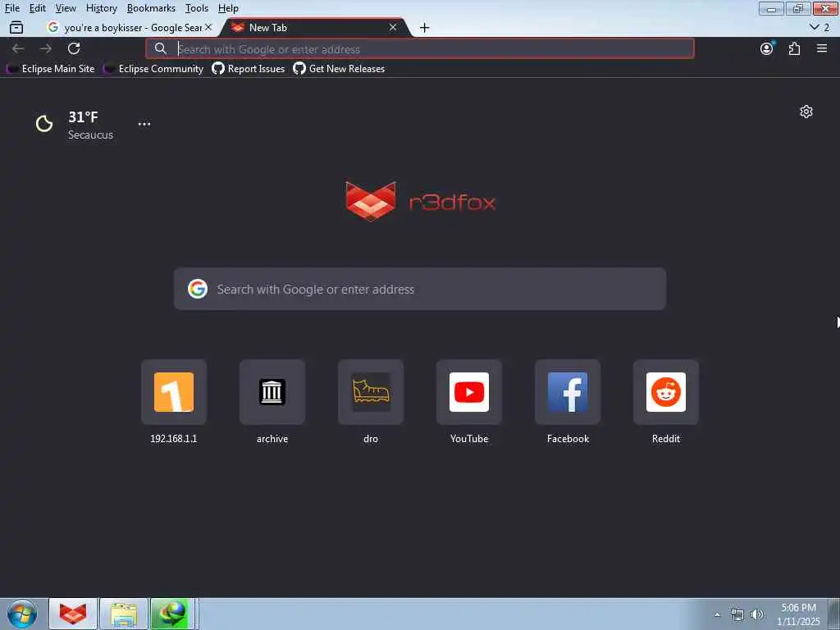Open the Edit menu
Viewport: 840px width, 630px height.
click(38, 8)
